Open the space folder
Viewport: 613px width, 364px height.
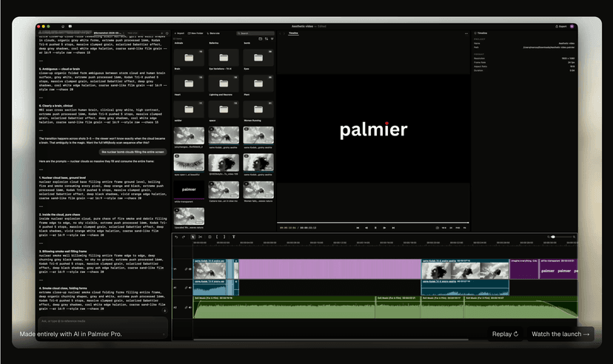(224, 109)
